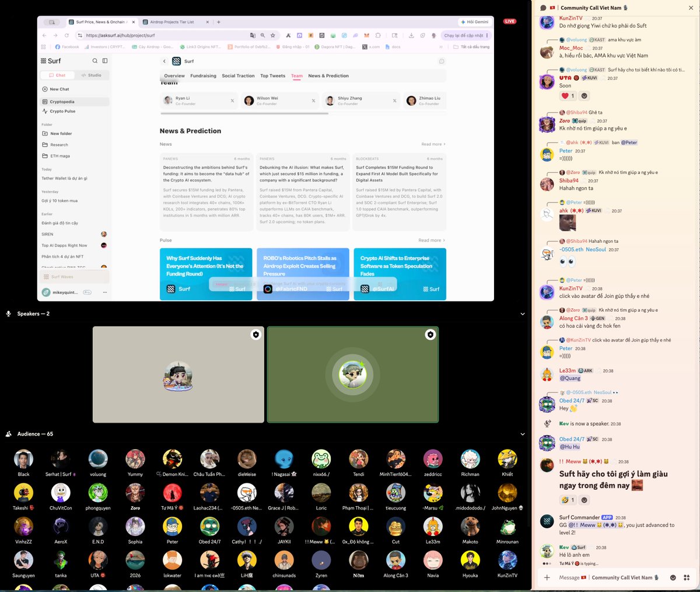700x592 pixels.
Task: Start a New Chat in Surf
Action: point(56,89)
